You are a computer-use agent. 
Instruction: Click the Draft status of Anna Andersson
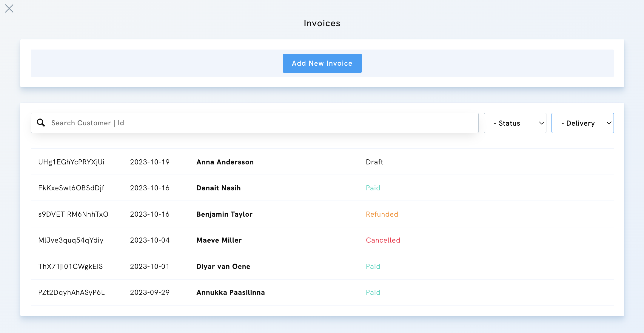pos(374,162)
